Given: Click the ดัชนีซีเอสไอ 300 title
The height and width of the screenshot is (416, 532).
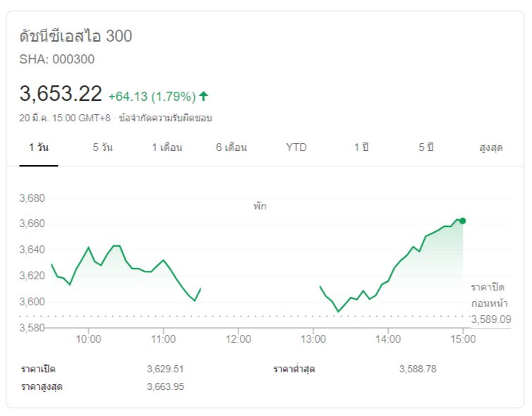Looking at the screenshot, I should (75, 36).
